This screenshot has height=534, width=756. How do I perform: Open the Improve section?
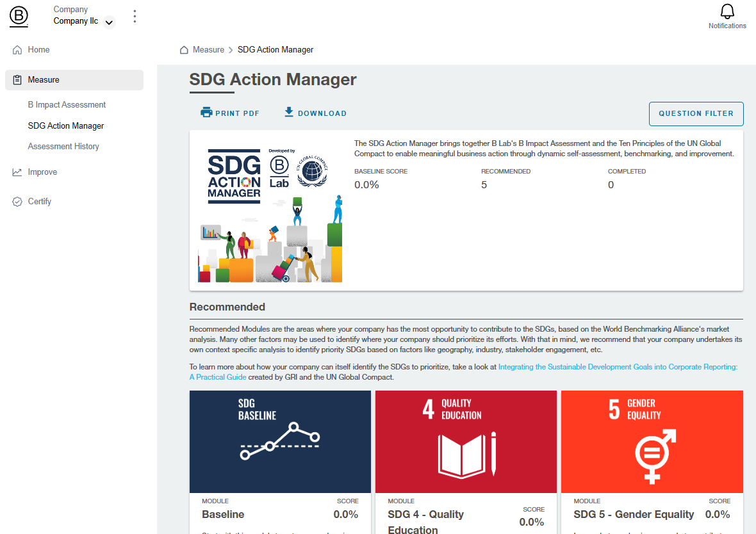click(x=42, y=172)
